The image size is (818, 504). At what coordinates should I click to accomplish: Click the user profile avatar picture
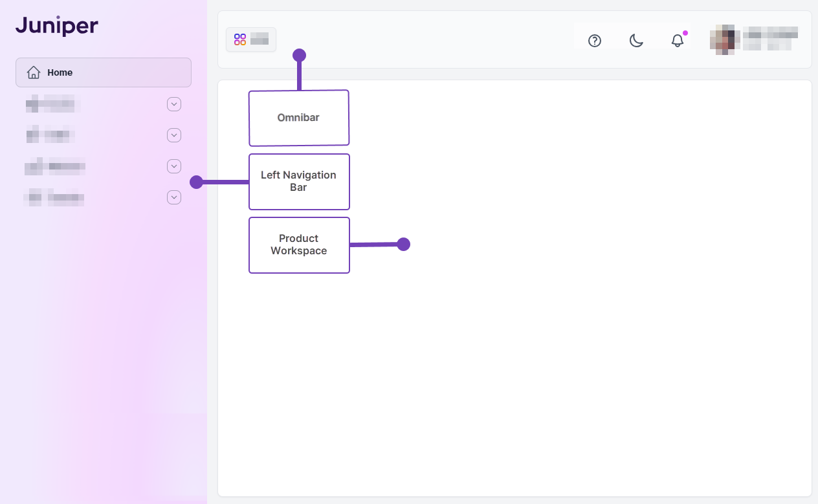725,39
